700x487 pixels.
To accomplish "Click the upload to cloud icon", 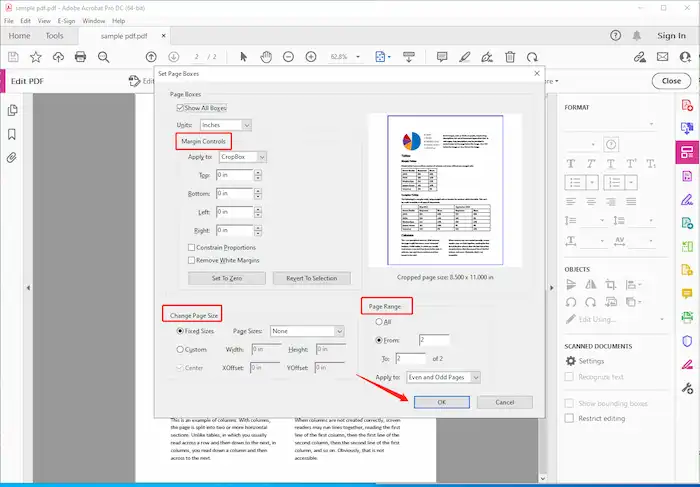I will point(58,57).
